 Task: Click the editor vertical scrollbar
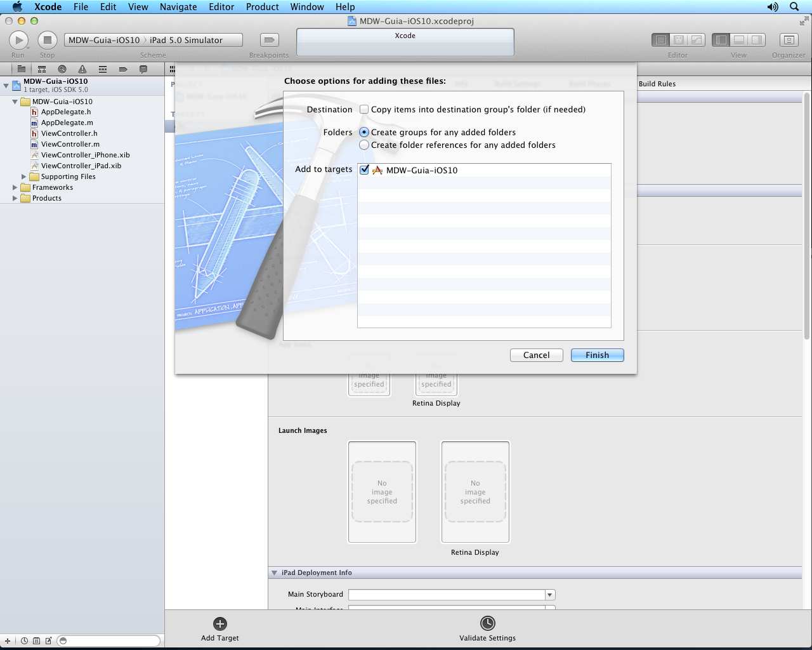tap(807, 216)
